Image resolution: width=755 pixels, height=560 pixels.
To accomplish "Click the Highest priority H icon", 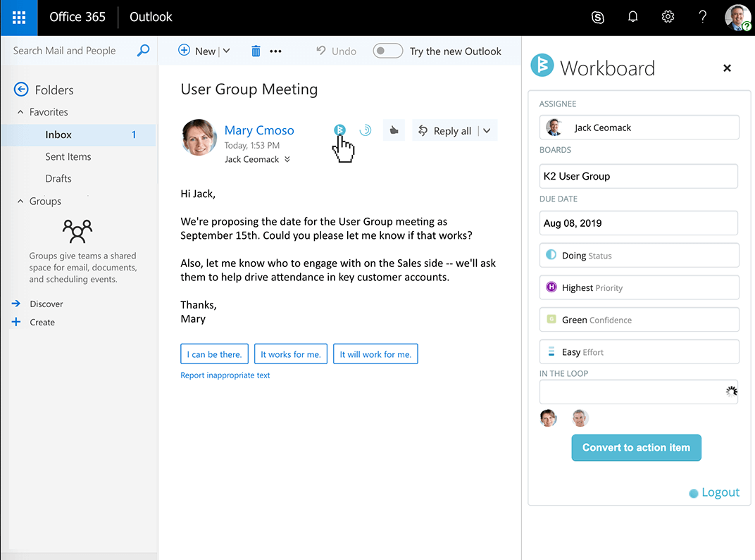I will pos(551,287).
